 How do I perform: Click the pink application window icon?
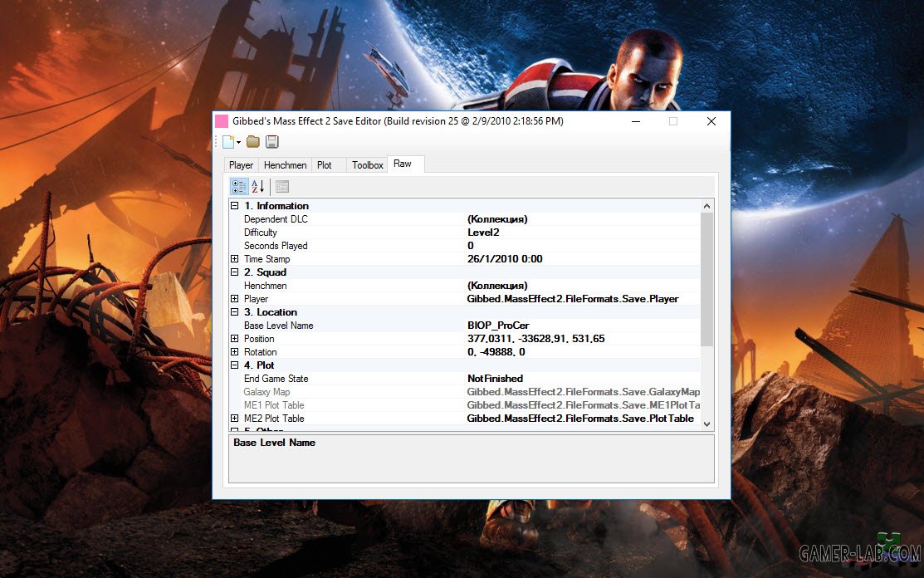[x=222, y=121]
